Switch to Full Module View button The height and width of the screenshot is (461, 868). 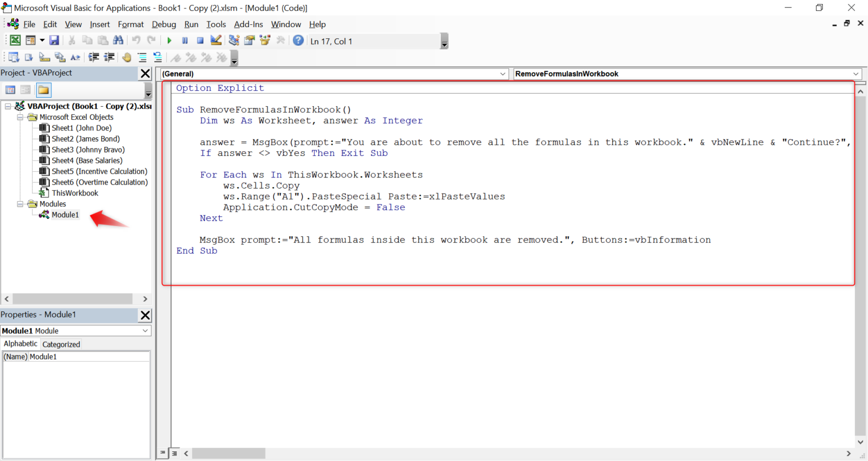[x=175, y=453]
